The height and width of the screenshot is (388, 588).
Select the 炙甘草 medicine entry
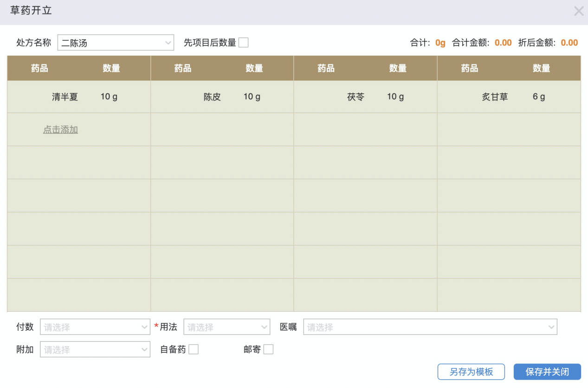(x=495, y=97)
